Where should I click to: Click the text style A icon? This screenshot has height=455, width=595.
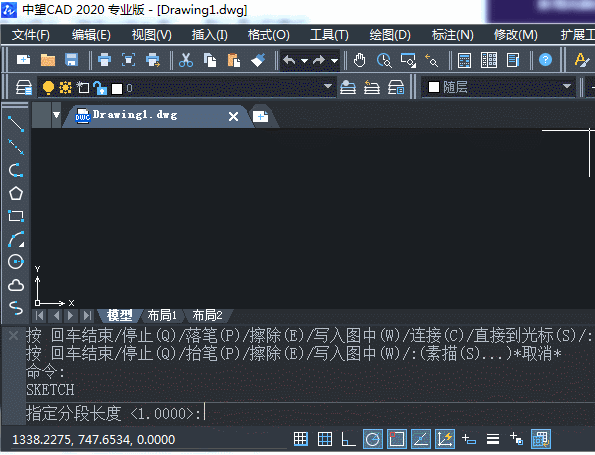click(581, 60)
